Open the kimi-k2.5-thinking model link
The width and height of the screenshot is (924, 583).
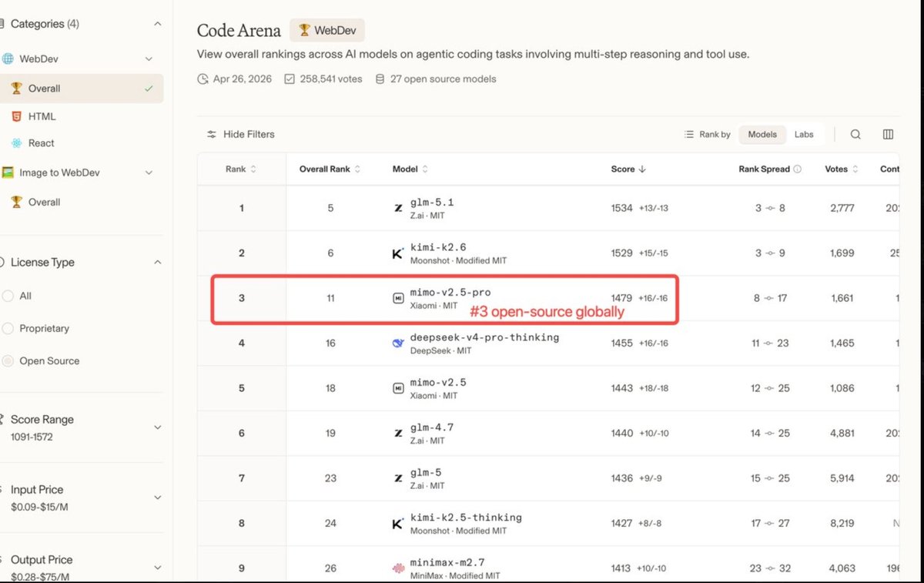466,518
